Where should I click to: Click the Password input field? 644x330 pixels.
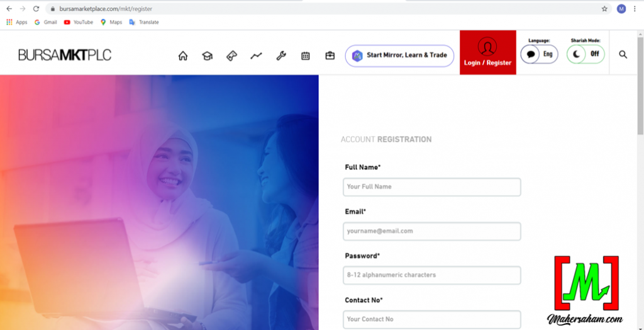point(432,275)
